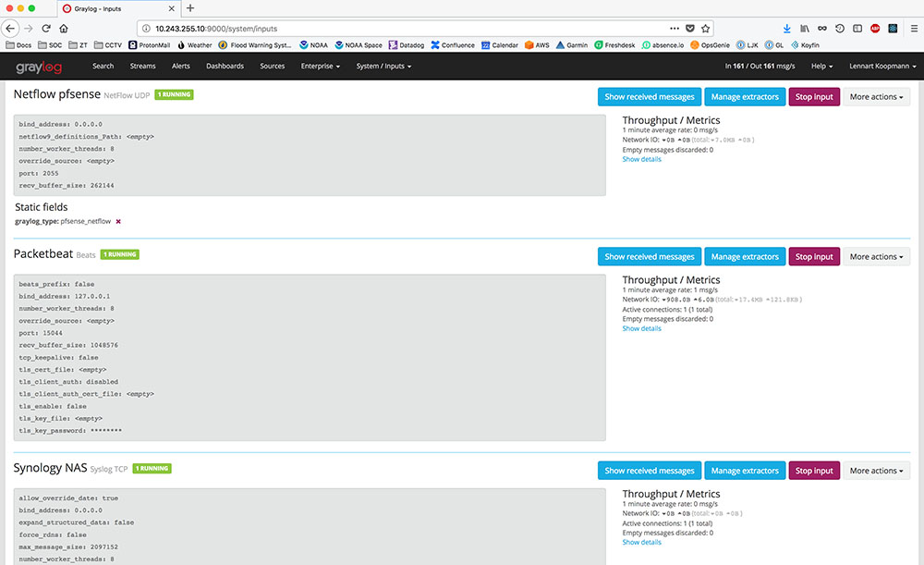The image size is (924, 565).
Task: Open the Lennart Koopmann user menu
Action: coord(882,66)
